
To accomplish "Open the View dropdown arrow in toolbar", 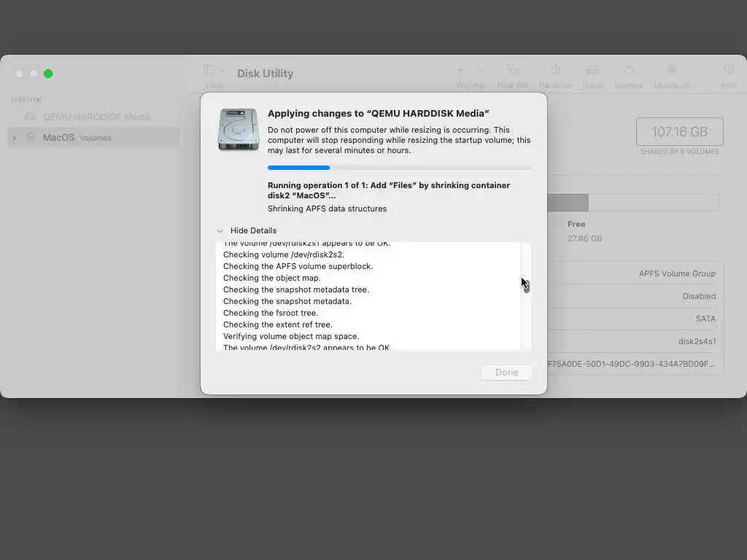I will [222, 70].
